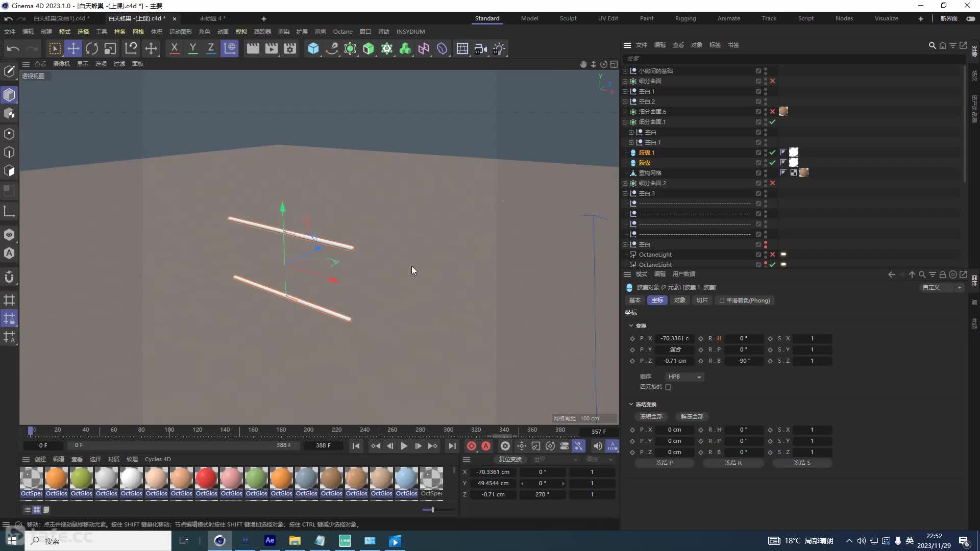Click the green cloner MoGraph icon
The width and height of the screenshot is (980, 551).
click(405, 48)
